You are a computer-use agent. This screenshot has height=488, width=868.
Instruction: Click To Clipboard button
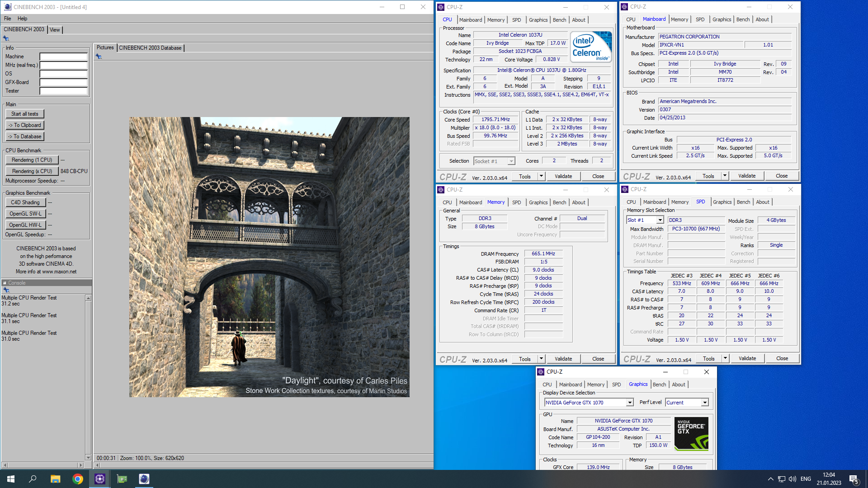click(x=25, y=125)
